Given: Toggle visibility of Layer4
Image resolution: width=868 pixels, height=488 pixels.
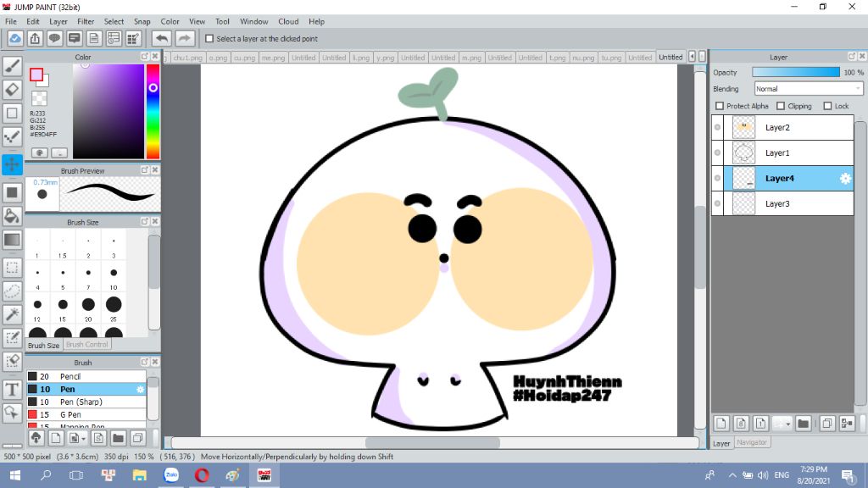Looking at the screenshot, I should click(717, 178).
